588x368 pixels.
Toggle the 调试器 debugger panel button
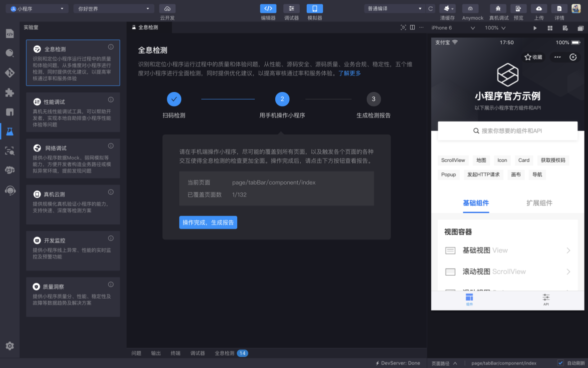click(x=291, y=8)
